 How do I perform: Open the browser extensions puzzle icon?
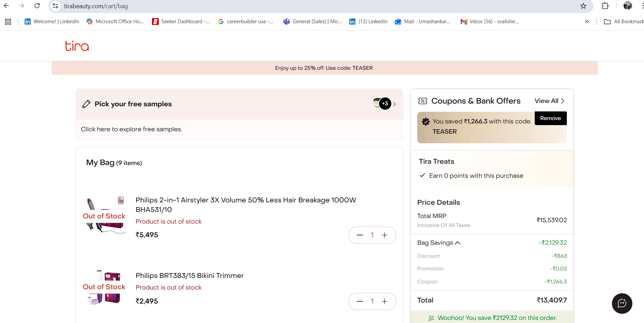click(605, 6)
